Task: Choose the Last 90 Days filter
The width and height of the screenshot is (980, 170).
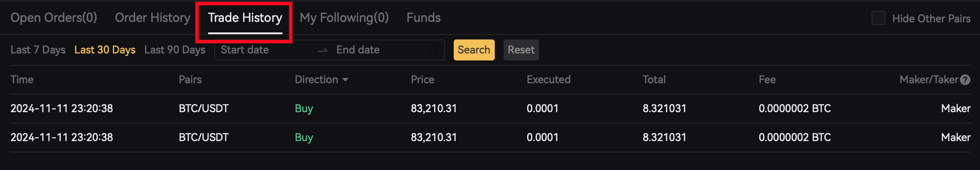Action: (x=175, y=50)
